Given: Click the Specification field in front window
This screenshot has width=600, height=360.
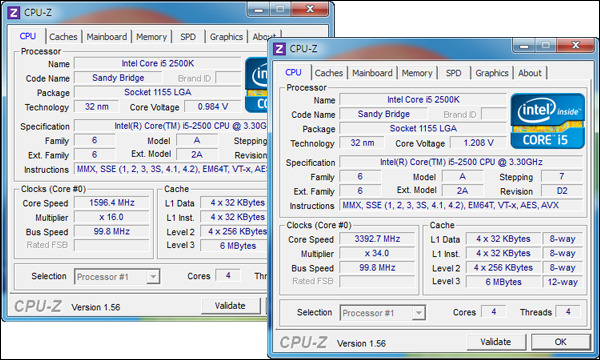Looking at the screenshot, I should [x=461, y=162].
